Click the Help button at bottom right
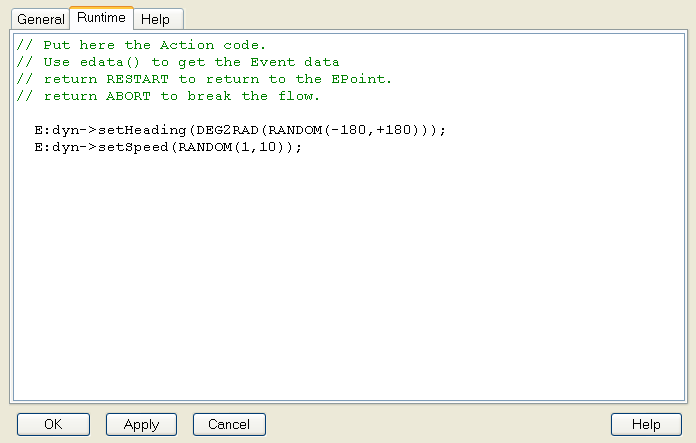This screenshot has width=696, height=443. [x=647, y=424]
